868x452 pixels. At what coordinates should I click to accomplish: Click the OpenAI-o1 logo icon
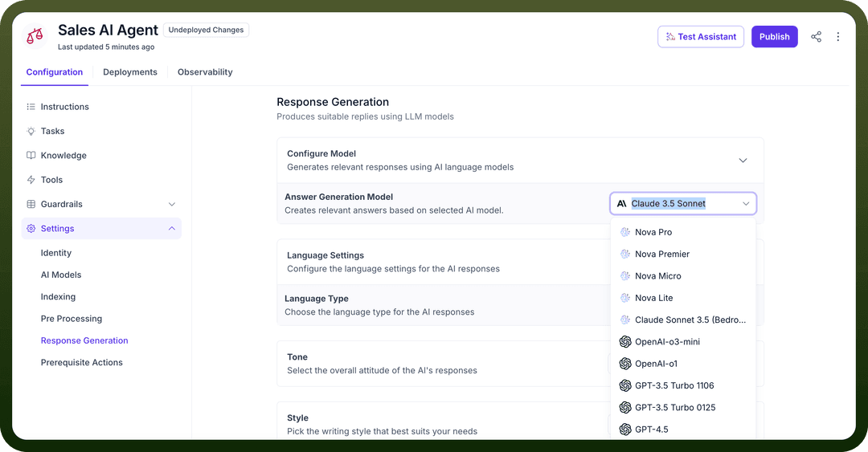coord(625,364)
